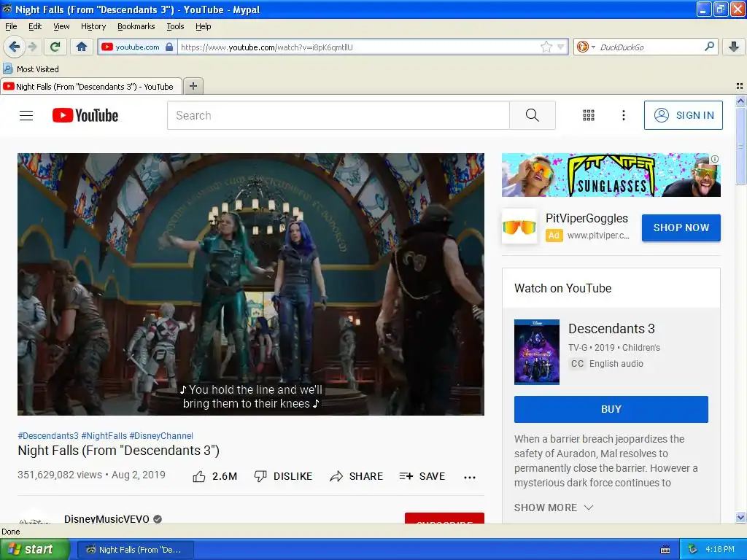Click the video player frame
The image size is (747, 560).
[251, 284]
